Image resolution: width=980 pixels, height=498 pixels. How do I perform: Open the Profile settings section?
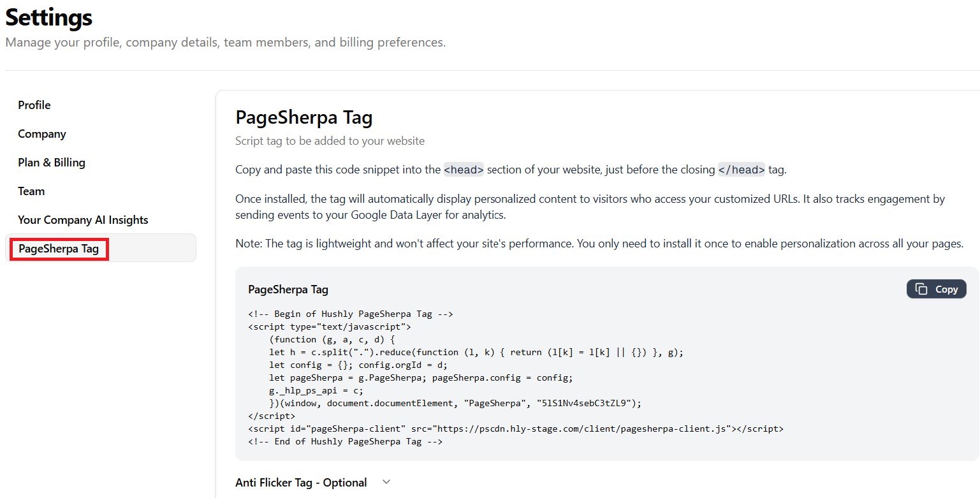pos(34,105)
